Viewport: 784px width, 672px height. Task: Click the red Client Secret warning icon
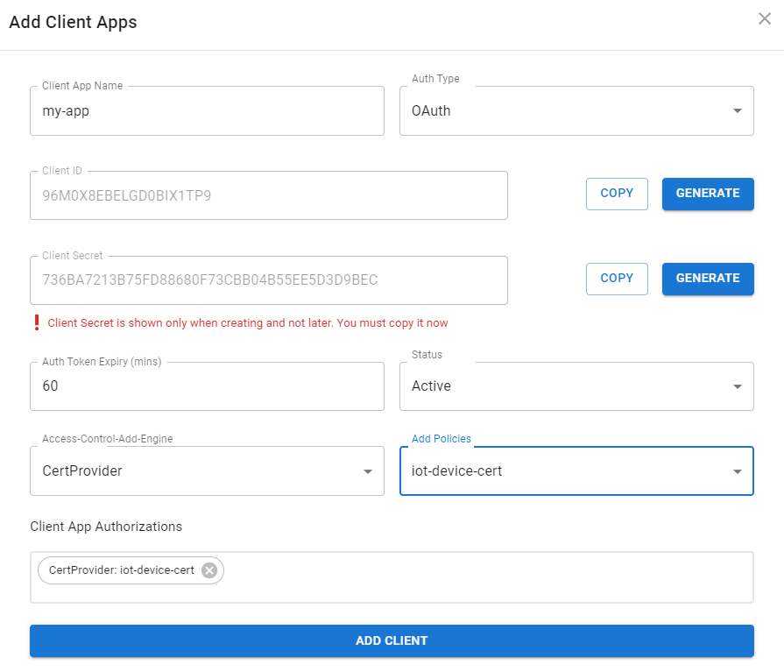click(x=35, y=322)
